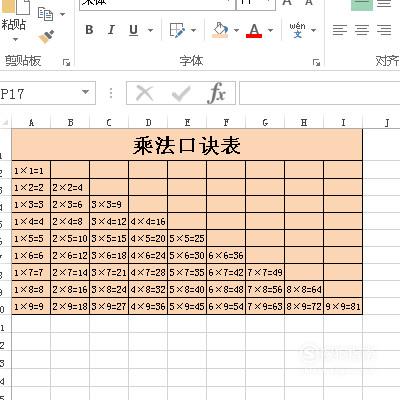Center text horizontally

[362, 30]
